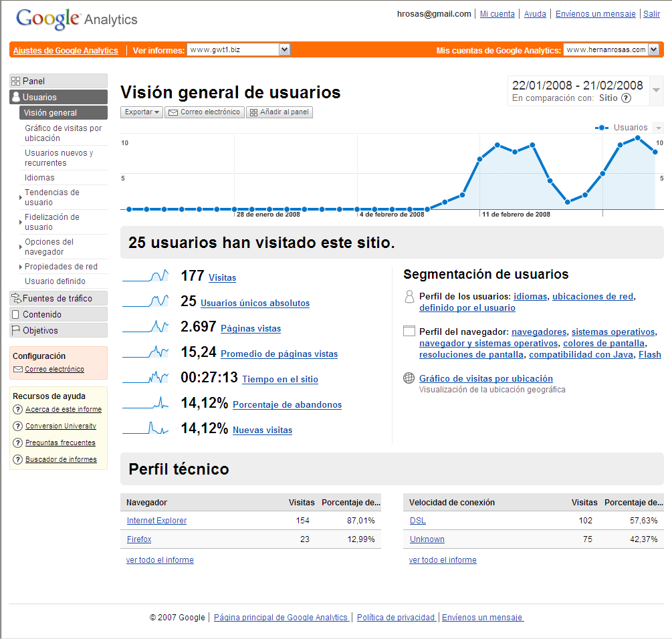Click colores de pantalla link
The width and height of the screenshot is (672, 639).
point(603,343)
